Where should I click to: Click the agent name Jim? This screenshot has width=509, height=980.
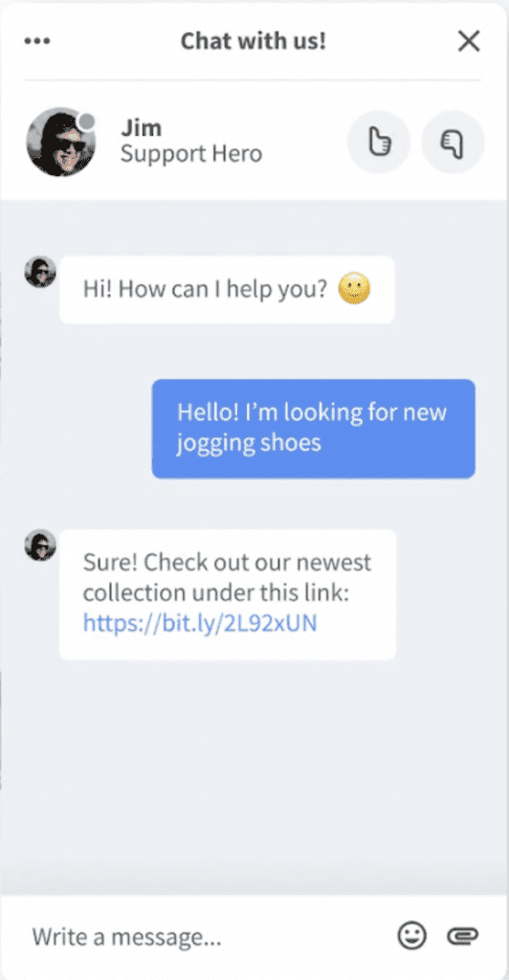click(x=142, y=127)
